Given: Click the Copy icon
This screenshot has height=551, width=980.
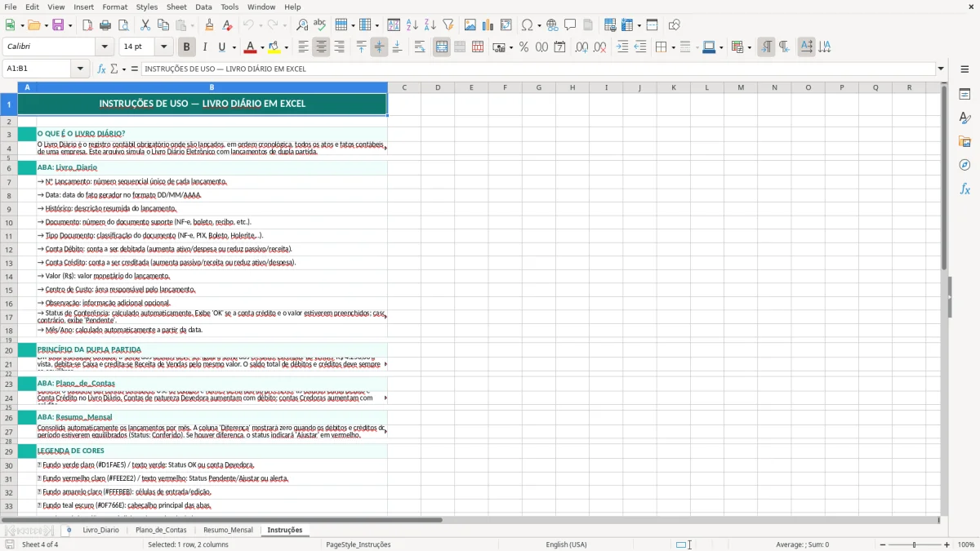Looking at the screenshot, I should (x=163, y=25).
